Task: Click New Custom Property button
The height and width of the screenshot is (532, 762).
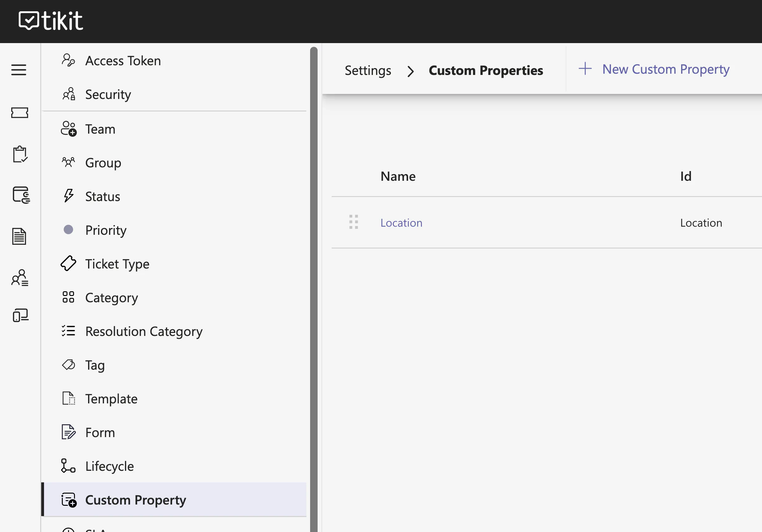Action: [654, 69]
